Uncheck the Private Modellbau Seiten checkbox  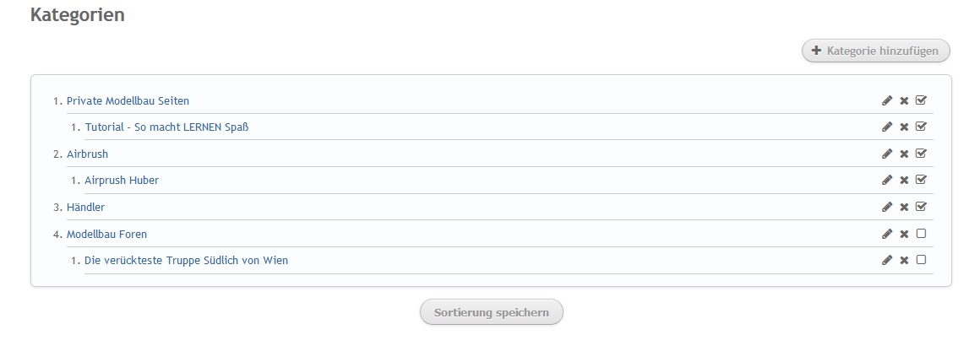[x=921, y=100]
